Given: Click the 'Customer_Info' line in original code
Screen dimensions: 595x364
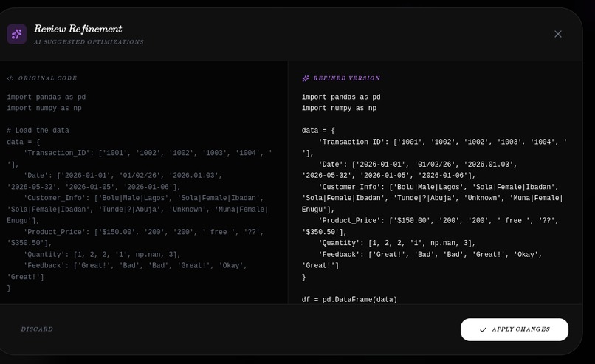Looking at the screenshot, I should (143, 198).
